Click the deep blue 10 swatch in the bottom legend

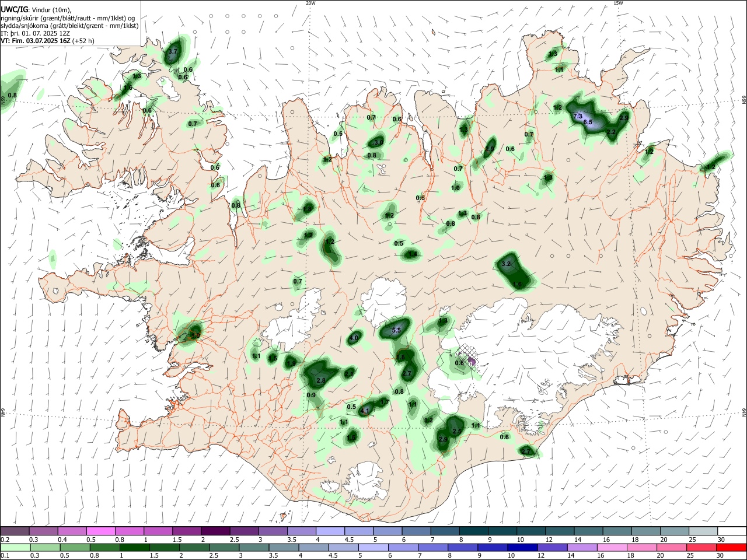[x=522, y=547]
